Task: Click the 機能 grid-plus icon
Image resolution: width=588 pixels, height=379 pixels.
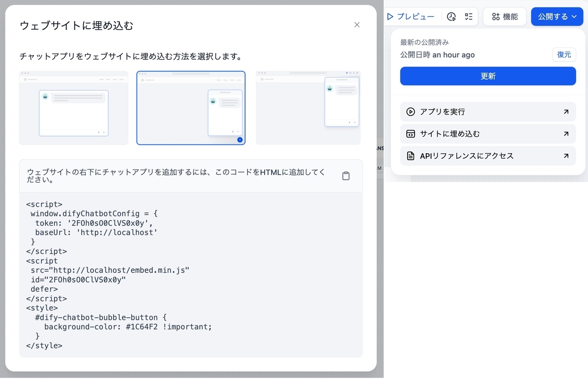Action: coord(496,17)
